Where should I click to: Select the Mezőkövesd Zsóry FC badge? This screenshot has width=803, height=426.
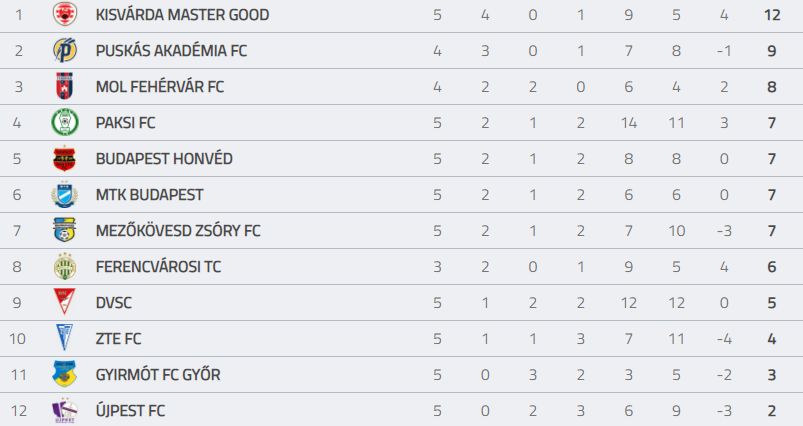65,230
